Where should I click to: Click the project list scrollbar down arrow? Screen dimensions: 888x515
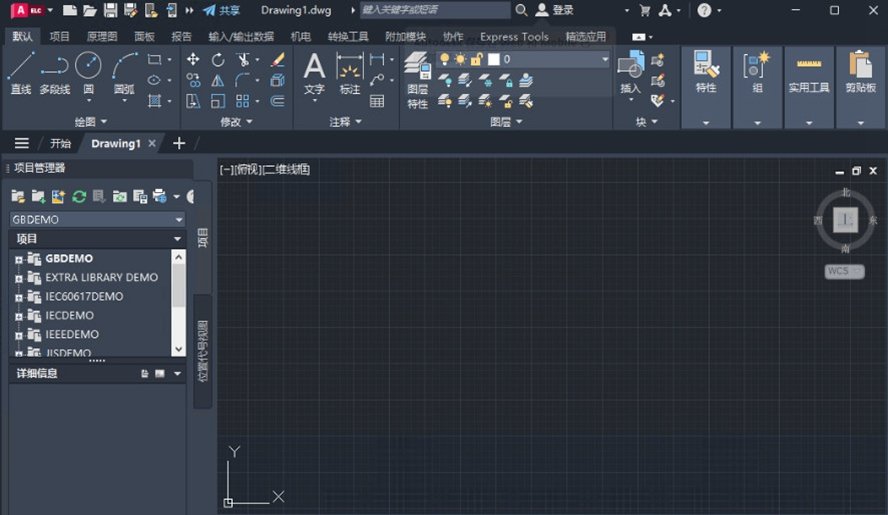[x=178, y=349]
